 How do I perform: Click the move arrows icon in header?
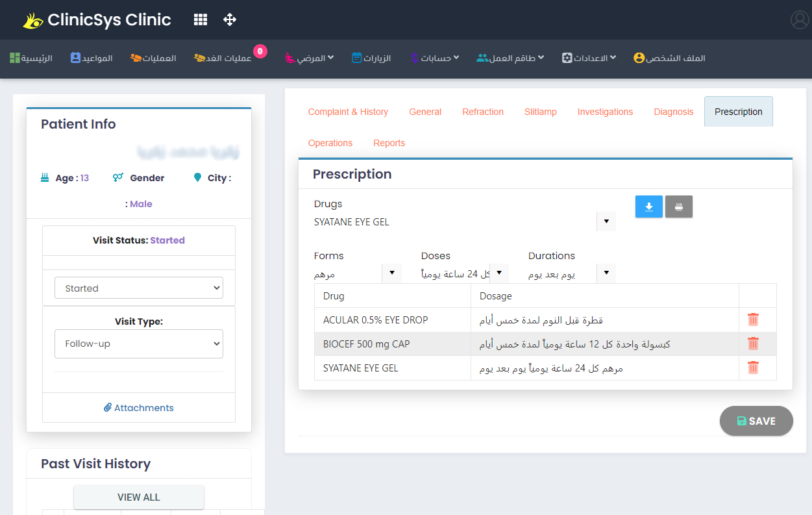[230, 19]
